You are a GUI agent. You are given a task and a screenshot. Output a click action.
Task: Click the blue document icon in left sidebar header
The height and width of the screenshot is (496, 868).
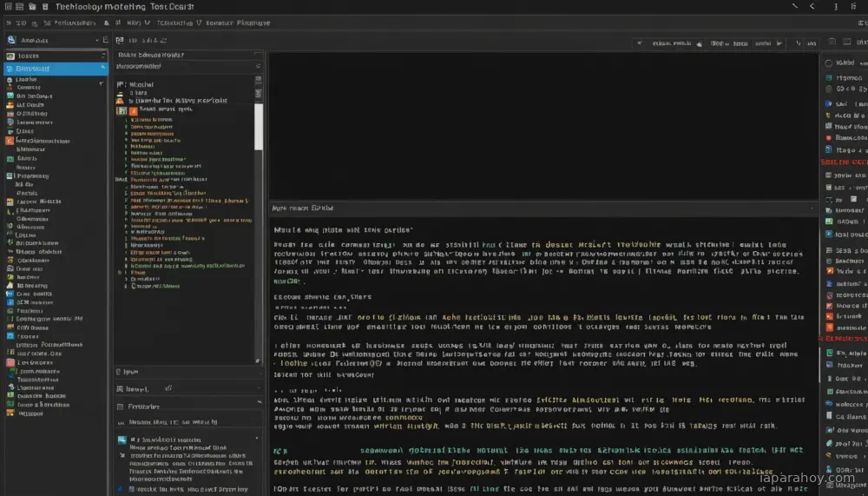11,40
